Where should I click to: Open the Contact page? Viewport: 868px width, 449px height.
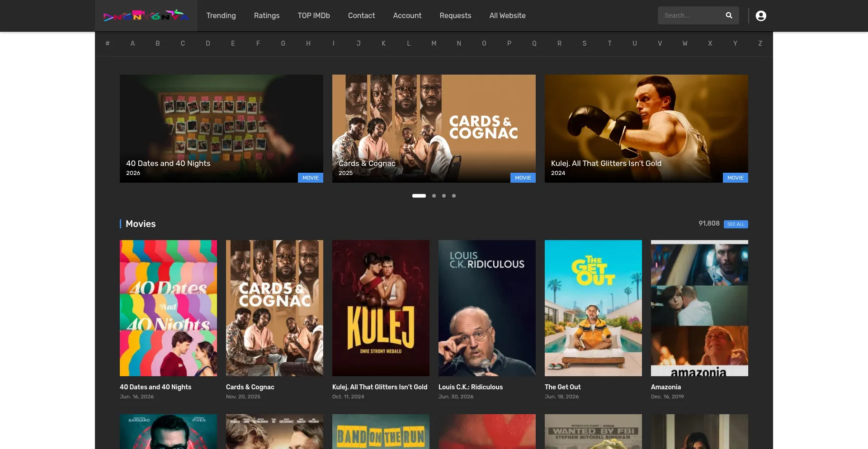(362, 16)
